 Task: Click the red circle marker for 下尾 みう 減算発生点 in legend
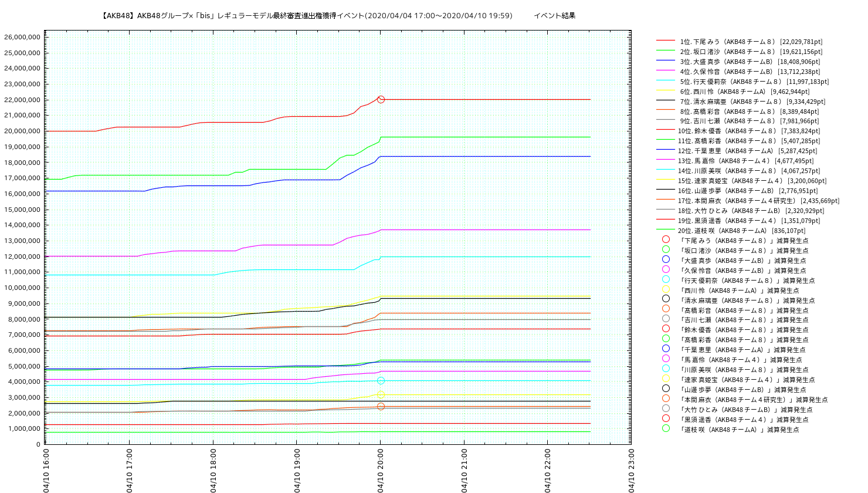[x=666, y=239]
